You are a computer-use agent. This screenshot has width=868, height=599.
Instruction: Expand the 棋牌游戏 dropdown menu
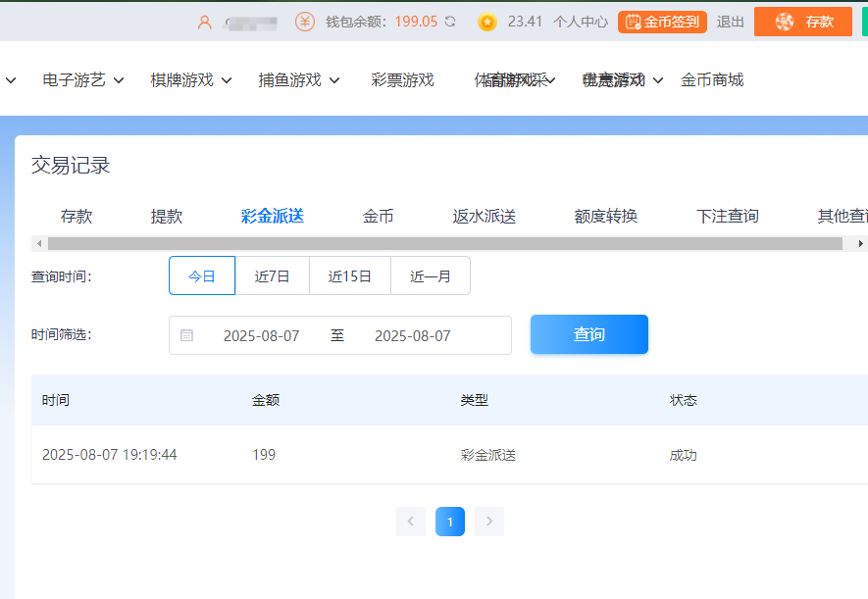(190, 80)
